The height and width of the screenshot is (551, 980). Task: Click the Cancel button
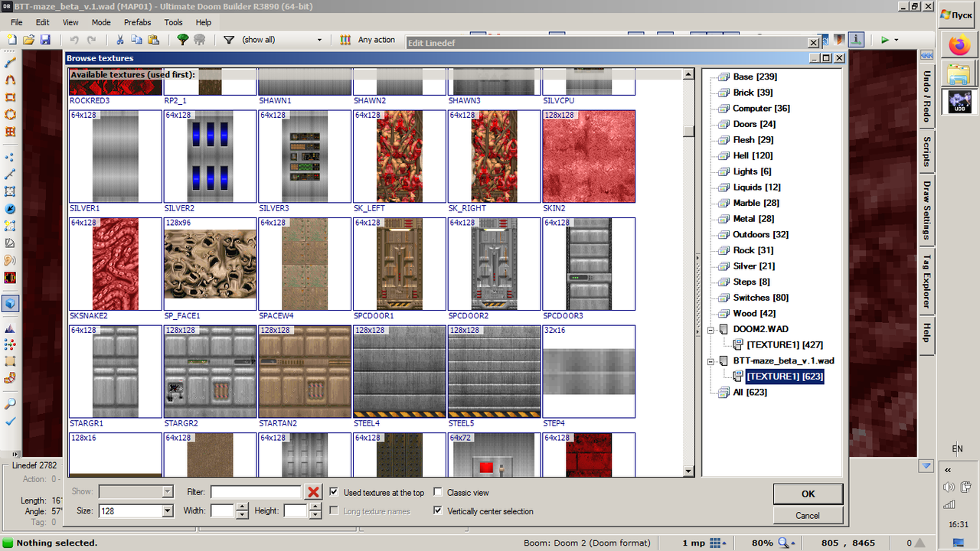click(x=808, y=515)
